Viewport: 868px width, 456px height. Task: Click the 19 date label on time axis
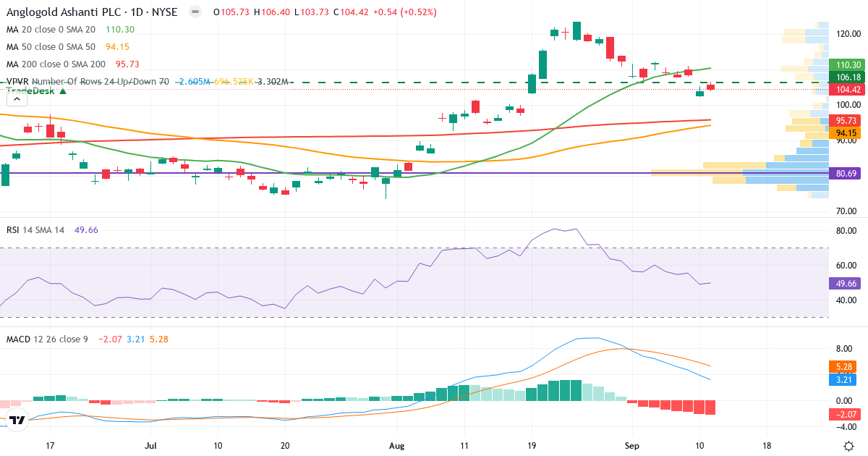click(x=532, y=446)
